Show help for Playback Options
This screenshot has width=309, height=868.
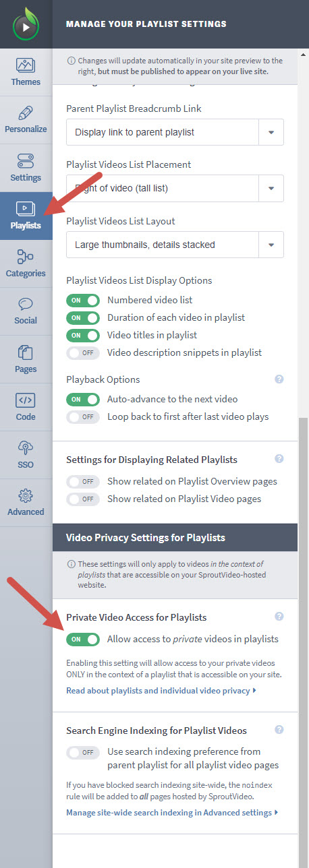(279, 379)
